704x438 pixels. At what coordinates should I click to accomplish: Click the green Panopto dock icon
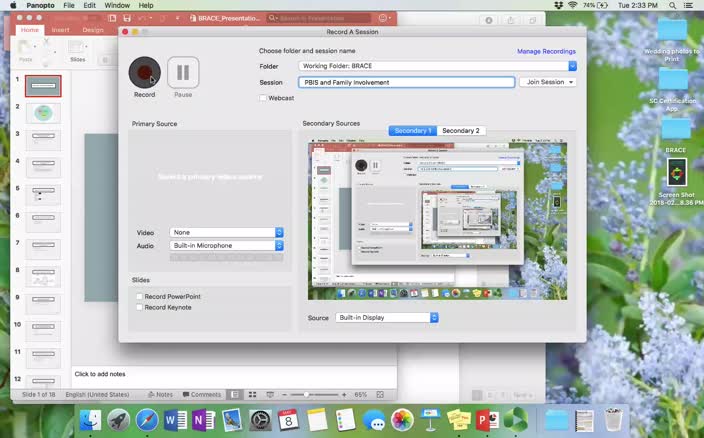(x=515, y=420)
